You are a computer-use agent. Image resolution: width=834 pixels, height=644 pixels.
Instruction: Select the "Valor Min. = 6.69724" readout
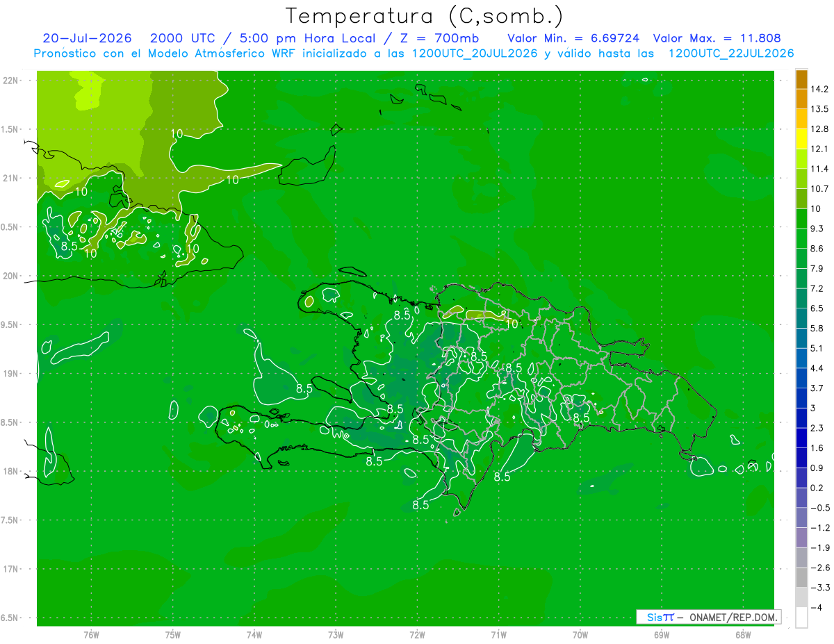pyautogui.click(x=573, y=38)
